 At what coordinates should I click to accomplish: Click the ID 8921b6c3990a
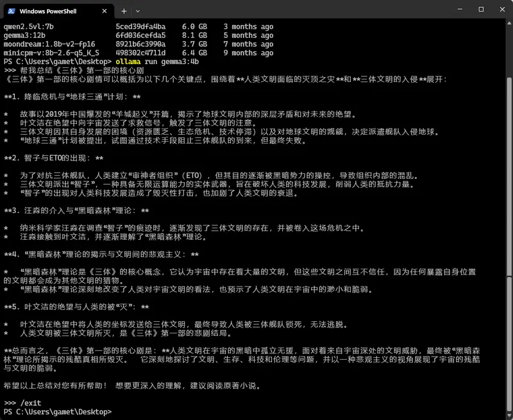140,44
